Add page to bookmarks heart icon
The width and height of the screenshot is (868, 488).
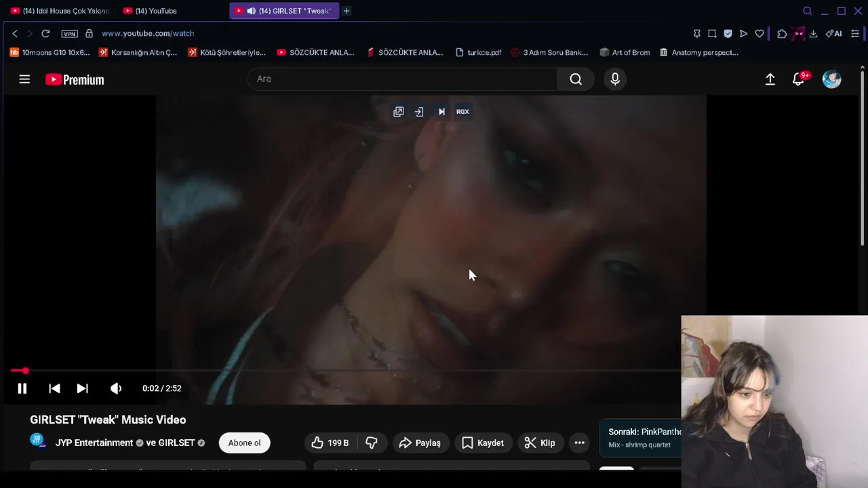(759, 33)
